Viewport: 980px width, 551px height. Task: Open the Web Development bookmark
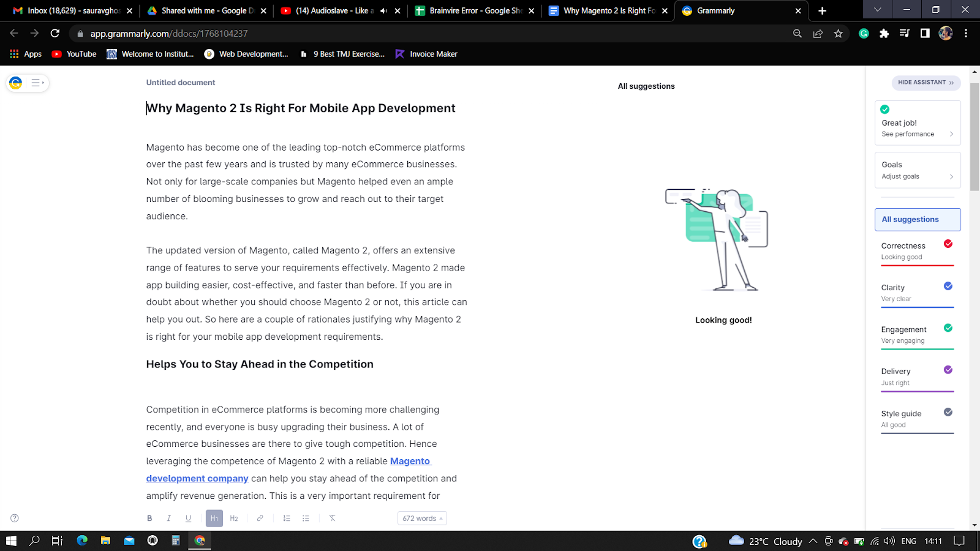coord(246,54)
